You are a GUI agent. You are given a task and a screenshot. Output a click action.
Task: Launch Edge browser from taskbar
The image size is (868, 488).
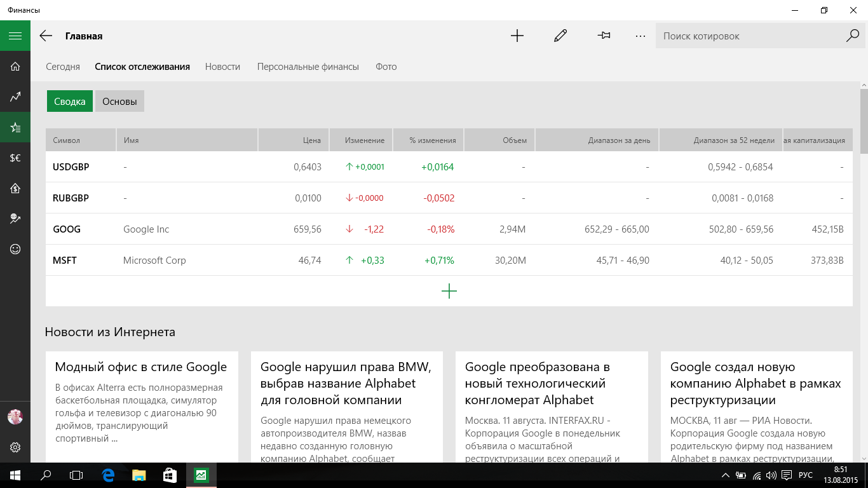108,475
